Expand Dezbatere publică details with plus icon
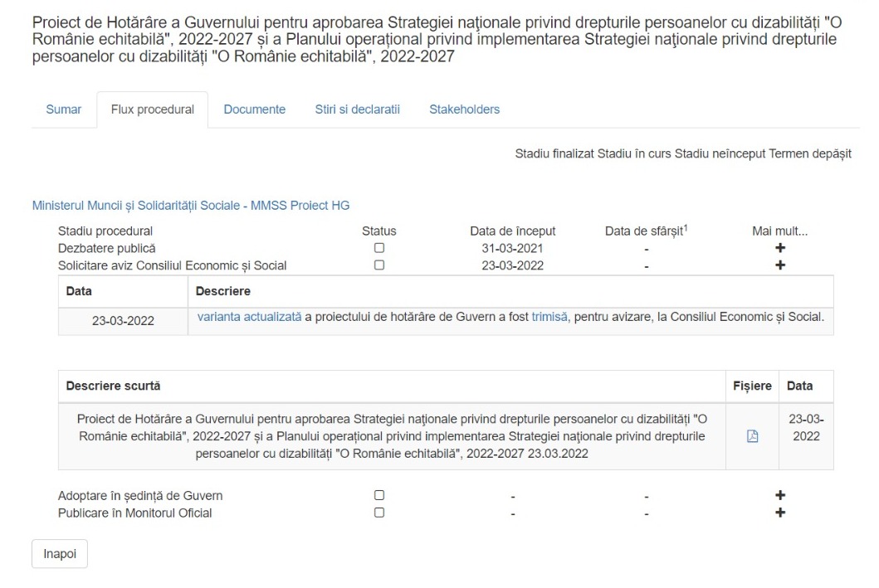This screenshot has width=879, height=588. 779,248
